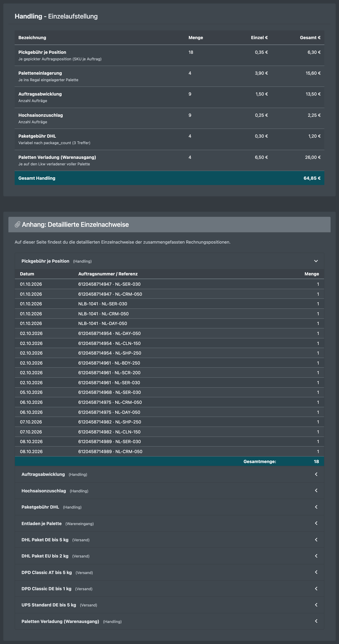Select row 6120458714961 · NL-SCR-200
This screenshot has height=644, width=339.
169,373
